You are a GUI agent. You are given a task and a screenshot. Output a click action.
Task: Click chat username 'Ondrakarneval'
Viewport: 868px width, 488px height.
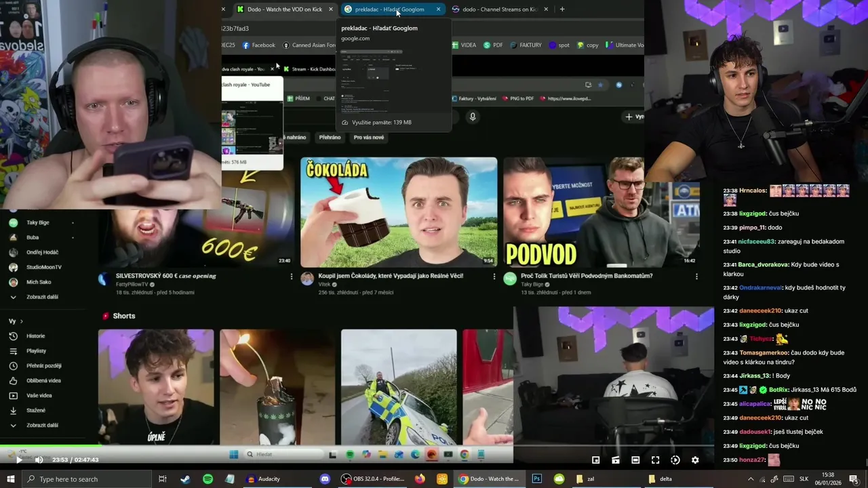[760, 288]
